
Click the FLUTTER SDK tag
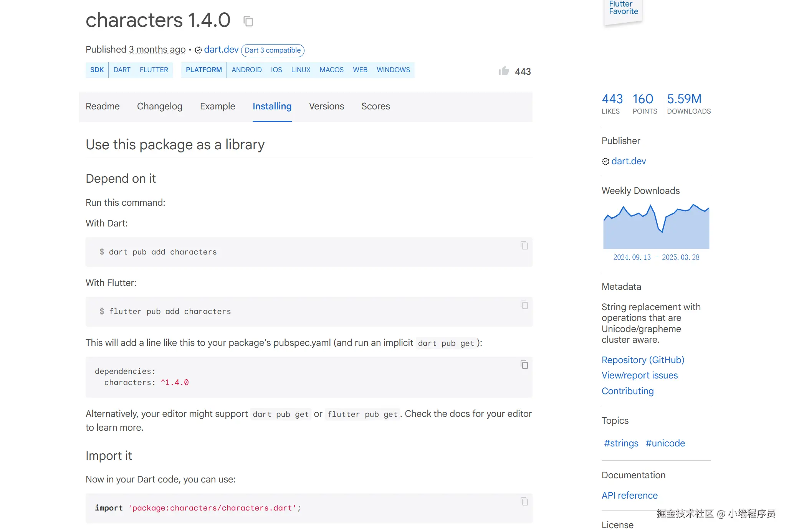[x=154, y=70]
